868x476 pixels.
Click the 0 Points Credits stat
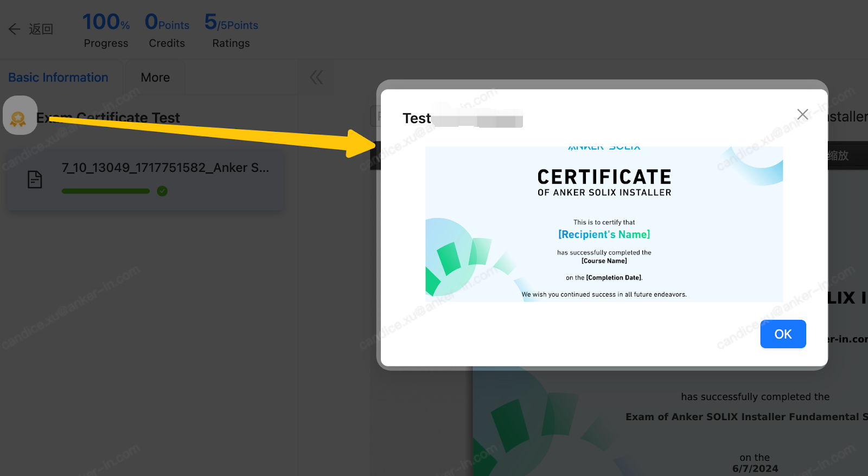pyautogui.click(x=167, y=31)
